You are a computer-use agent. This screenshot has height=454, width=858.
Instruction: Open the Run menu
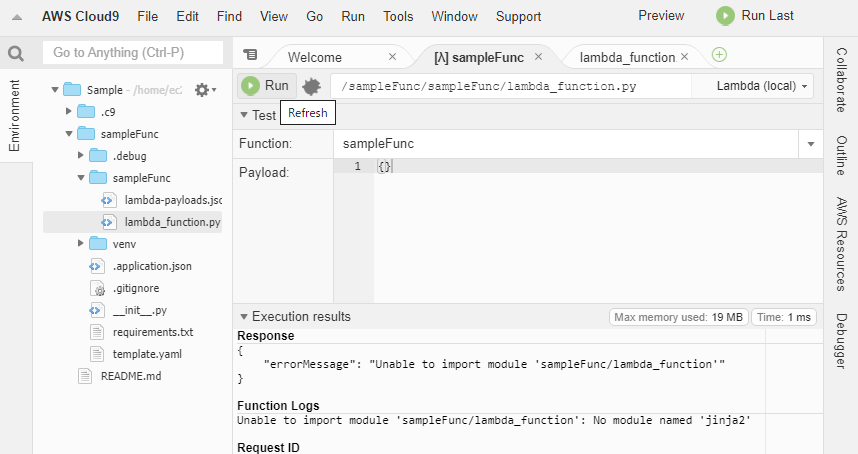pyautogui.click(x=353, y=16)
